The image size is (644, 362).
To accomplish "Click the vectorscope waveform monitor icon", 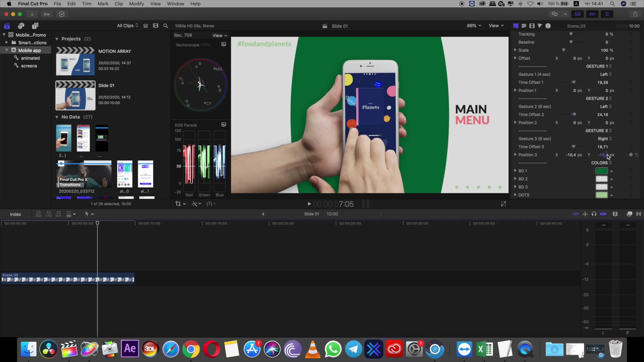I will click(x=224, y=45).
